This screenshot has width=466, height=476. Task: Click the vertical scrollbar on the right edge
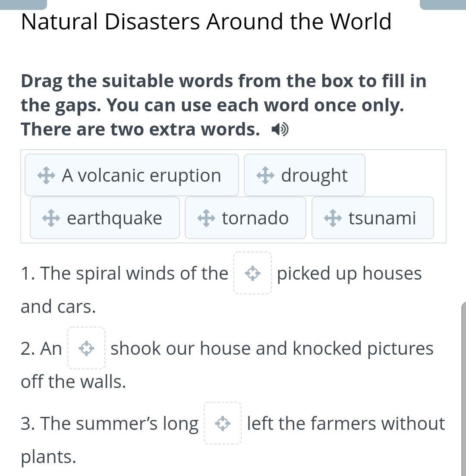[x=463, y=388]
